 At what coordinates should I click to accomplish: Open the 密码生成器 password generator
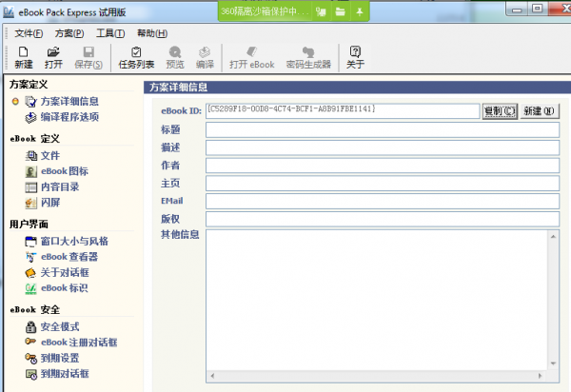click(x=308, y=57)
